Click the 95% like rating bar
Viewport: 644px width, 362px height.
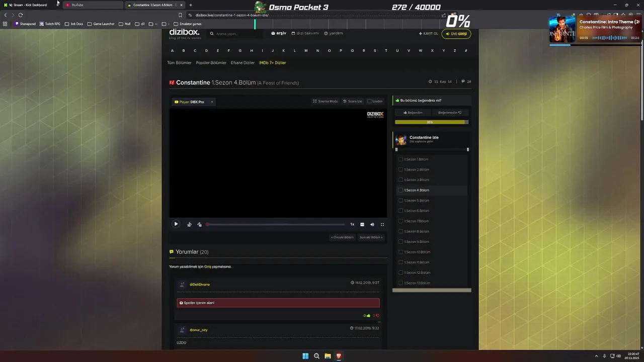432,122
